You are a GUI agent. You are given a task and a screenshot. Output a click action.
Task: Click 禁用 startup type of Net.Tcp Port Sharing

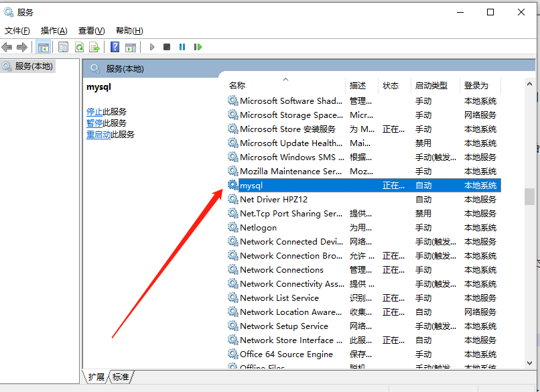coord(423,214)
